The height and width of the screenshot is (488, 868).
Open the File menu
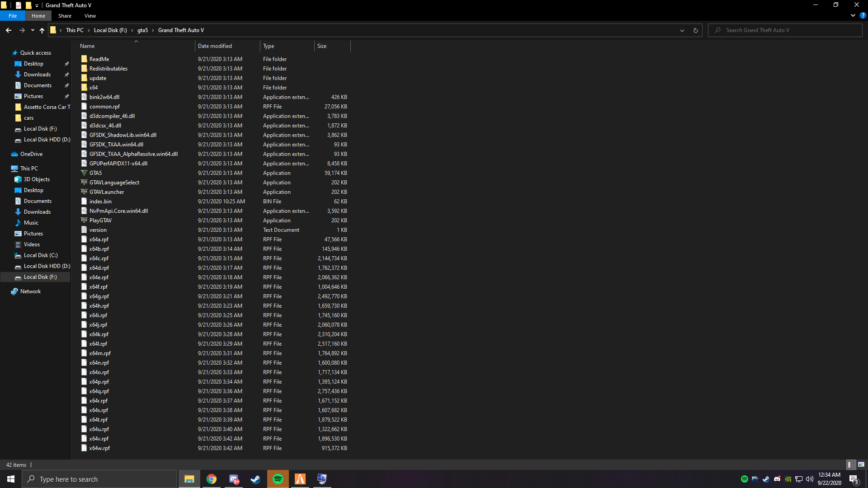coord(13,16)
